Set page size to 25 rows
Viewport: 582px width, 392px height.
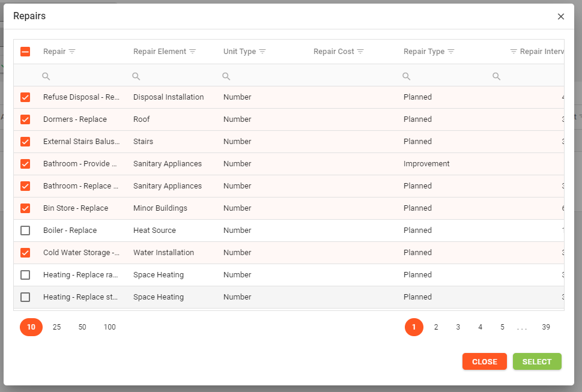[x=57, y=327]
